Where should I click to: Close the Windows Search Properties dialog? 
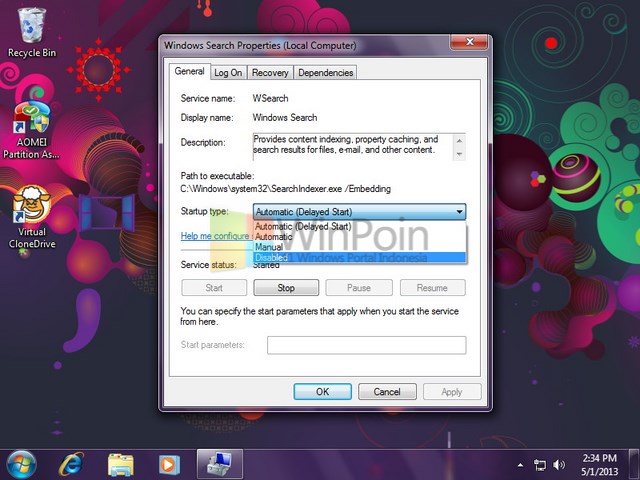[469, 42]
